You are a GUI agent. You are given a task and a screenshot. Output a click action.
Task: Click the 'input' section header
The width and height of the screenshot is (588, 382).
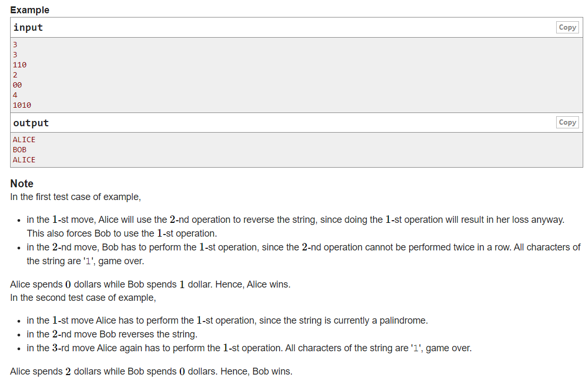point(28,28)
